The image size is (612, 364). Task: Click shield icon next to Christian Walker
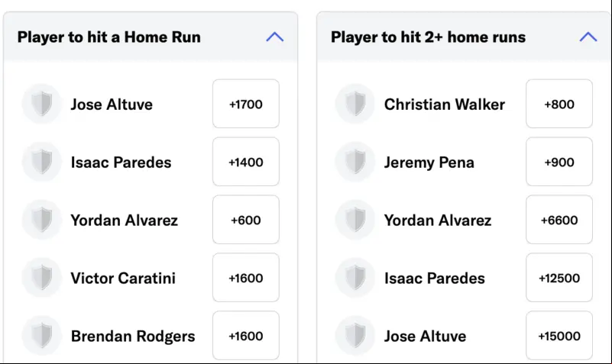pyautogui.click(x=355, y=104)
